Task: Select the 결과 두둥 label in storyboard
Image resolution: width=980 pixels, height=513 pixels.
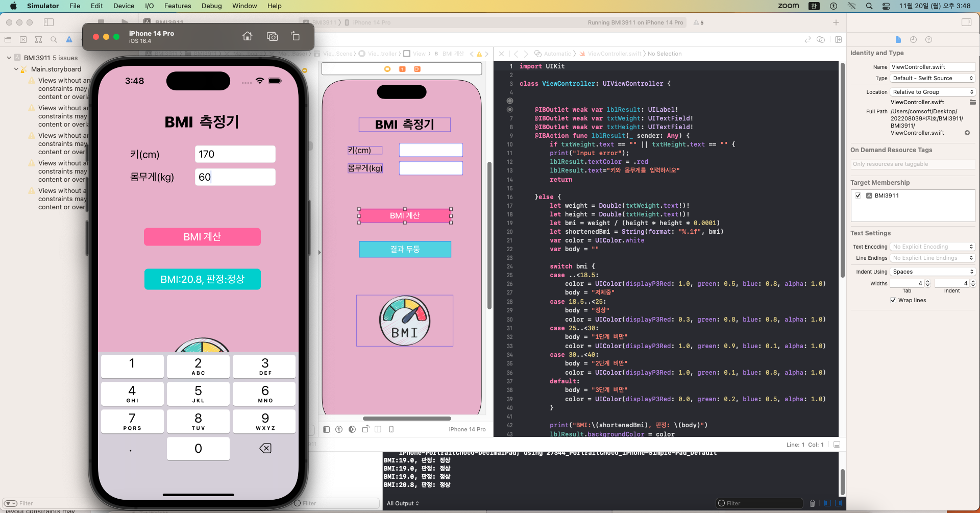Action: (x=405, y=249)
